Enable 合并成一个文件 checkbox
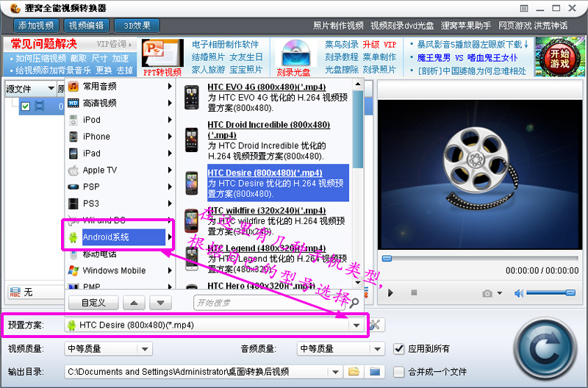The width and height of the screenshot is (588, 388). coord(398,372)
